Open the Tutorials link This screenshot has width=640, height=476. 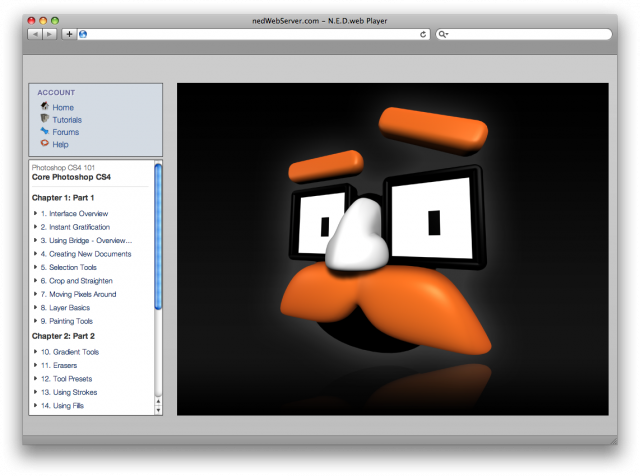(x=67, y=120)
